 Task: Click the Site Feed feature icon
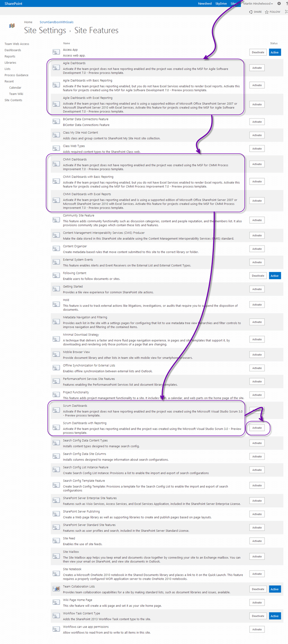[56, 541]
